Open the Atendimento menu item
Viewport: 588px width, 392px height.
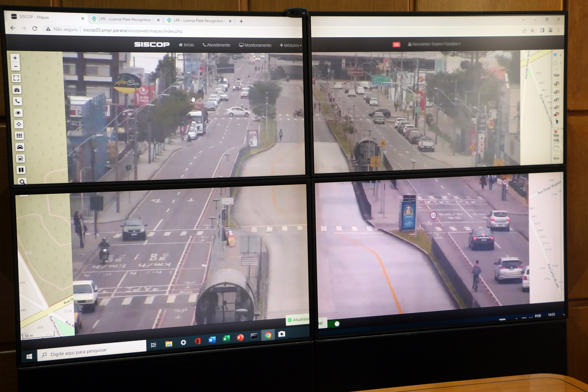(216, 45)
